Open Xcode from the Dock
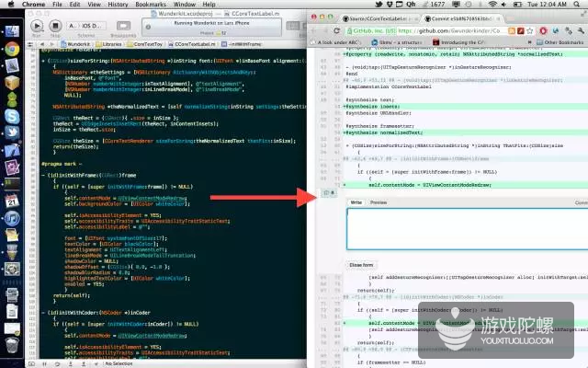The image size is (588, 368). (12, 150)
